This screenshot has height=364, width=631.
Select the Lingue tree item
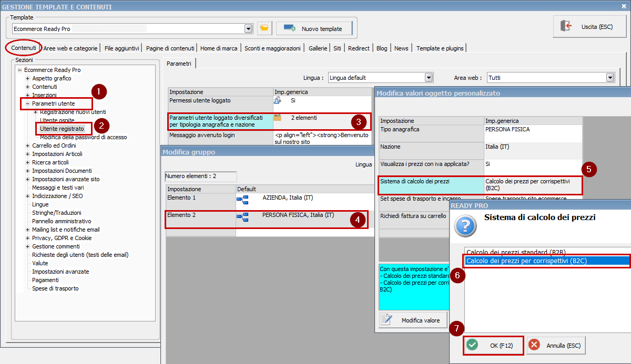pos(40,204)
